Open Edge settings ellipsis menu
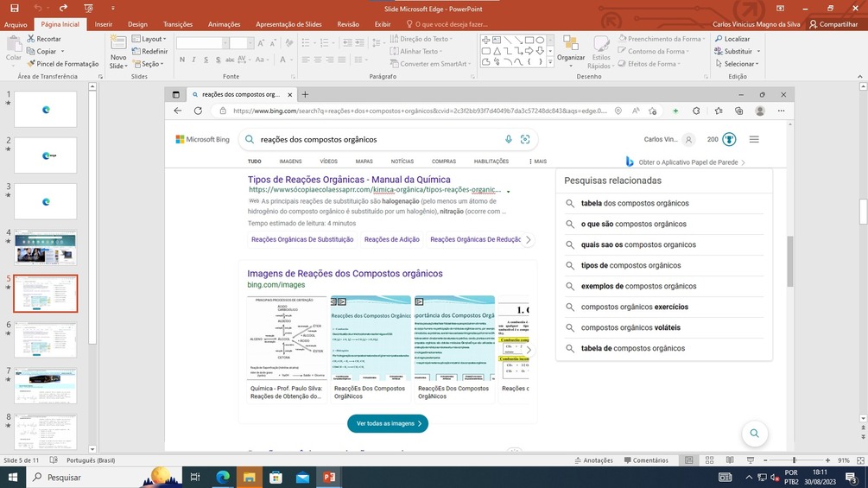Screen dimensions: 868x488 tap(781, 111)
